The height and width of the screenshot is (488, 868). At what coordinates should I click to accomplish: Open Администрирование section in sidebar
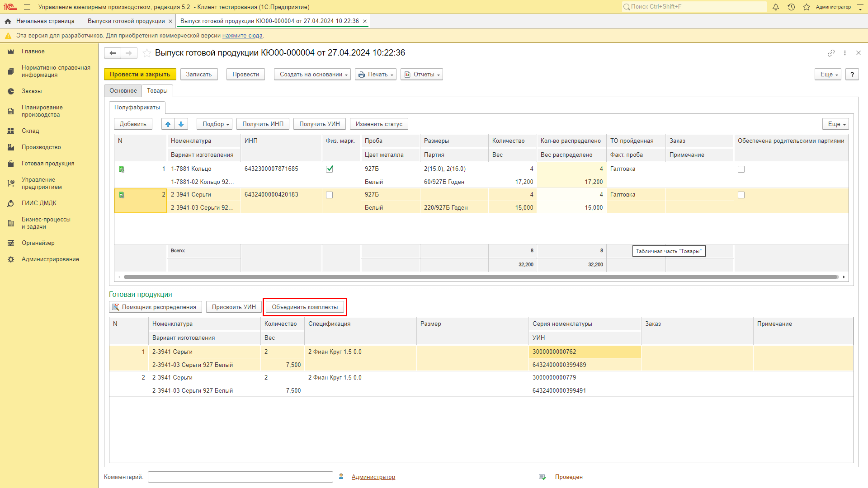click(50, 259)
